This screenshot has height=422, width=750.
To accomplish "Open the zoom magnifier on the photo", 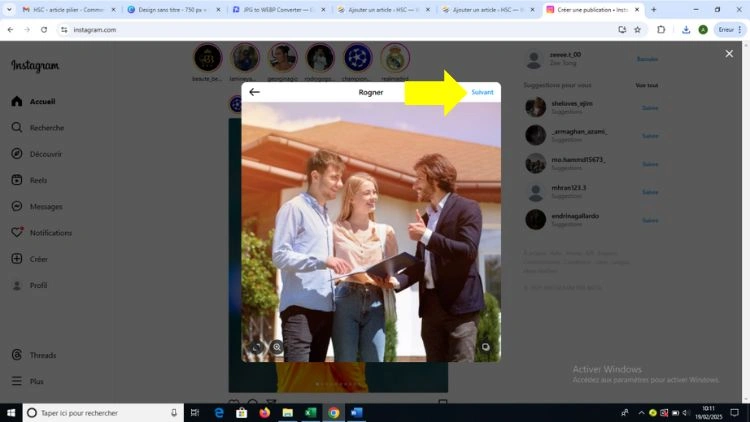I will (277, 347).
